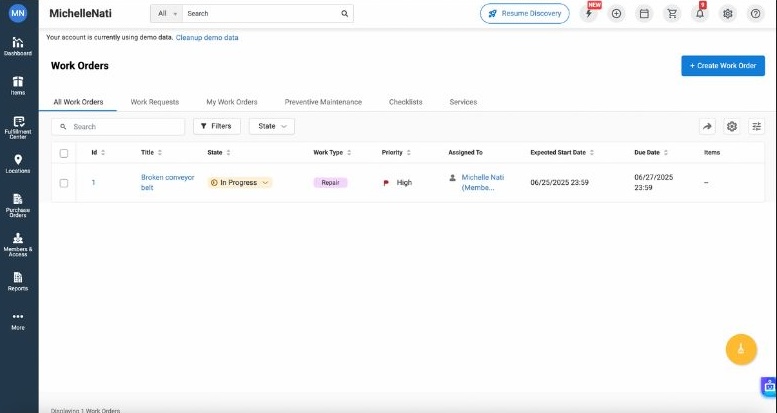Open the Preventive Maintenance tab
The width and height of the screenshot is (777, 413).
(323, 102)
